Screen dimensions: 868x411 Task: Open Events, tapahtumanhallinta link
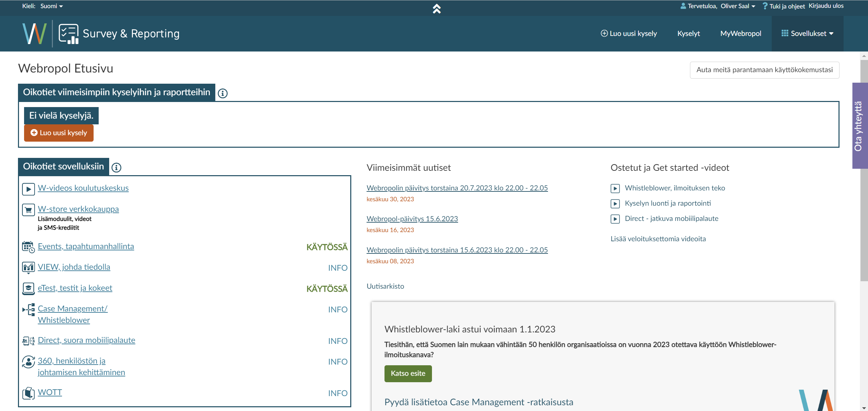pos(86,246)
